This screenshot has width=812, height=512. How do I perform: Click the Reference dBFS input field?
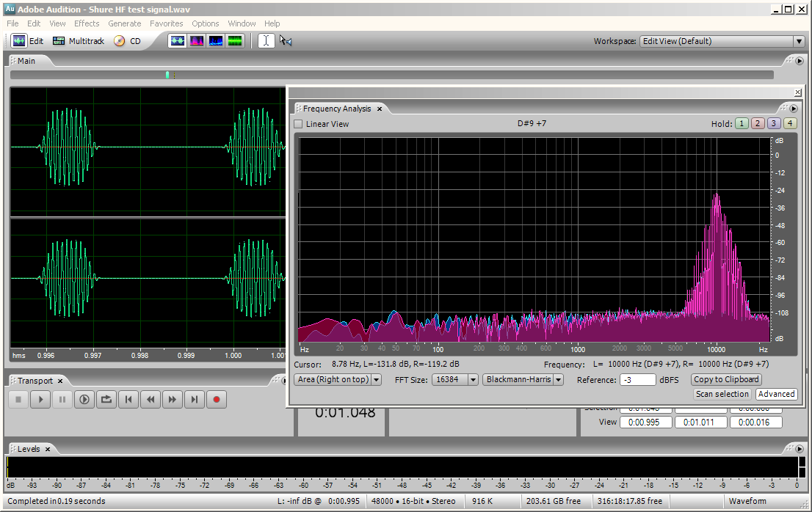click(x=637, y=380)
